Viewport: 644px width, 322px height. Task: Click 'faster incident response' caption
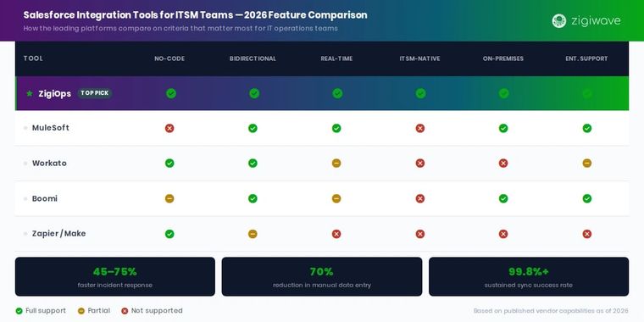click(x=115, y=285)
